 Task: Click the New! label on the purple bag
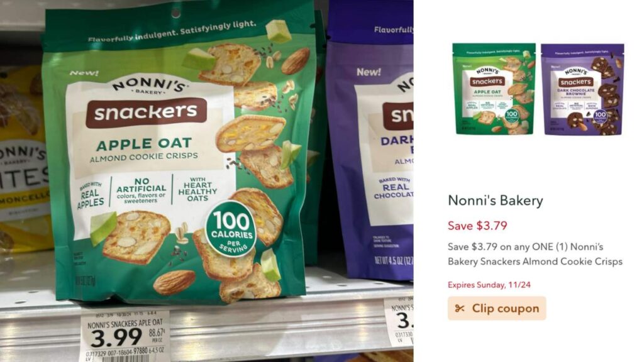coord(369,72)
